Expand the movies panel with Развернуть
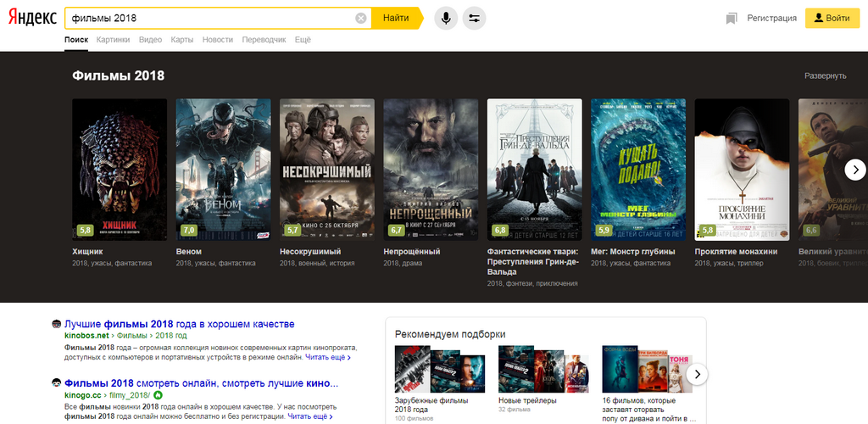The image size is (868, 424). tap(826, 75)
